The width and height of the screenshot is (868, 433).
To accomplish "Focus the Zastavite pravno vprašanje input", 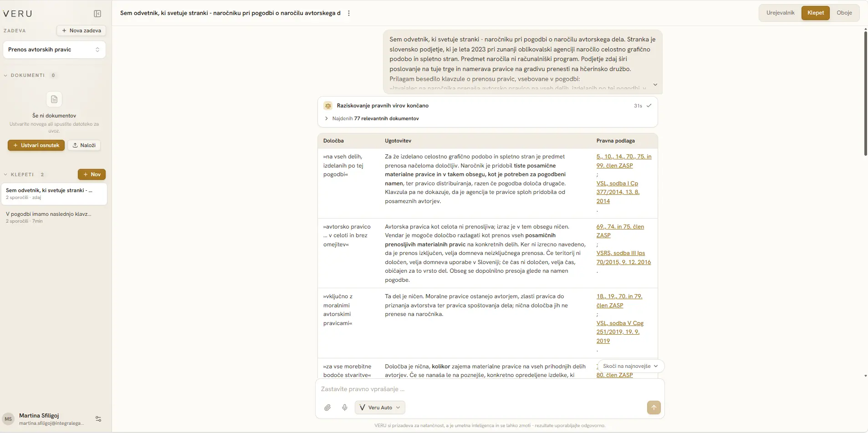I will [x=490, y=389].
